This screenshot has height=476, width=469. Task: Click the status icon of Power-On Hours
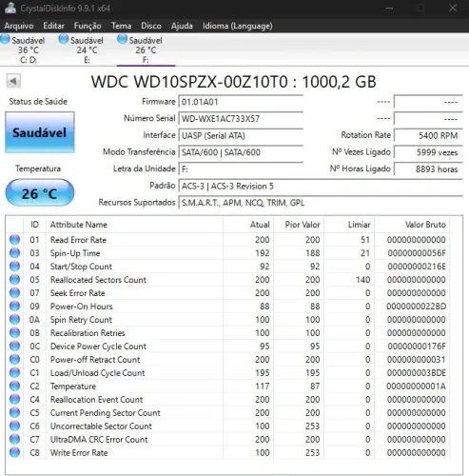coord(14,307)
